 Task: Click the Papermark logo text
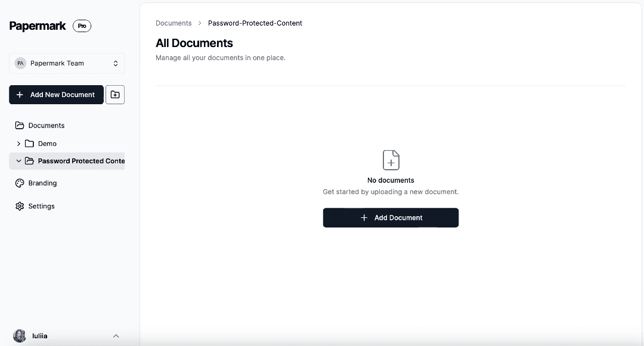point(38,26)
